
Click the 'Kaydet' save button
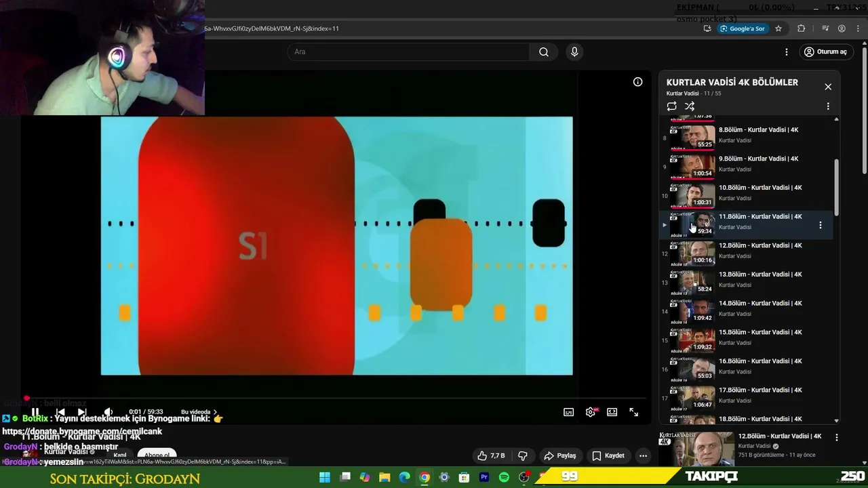(x=608, y=455)
